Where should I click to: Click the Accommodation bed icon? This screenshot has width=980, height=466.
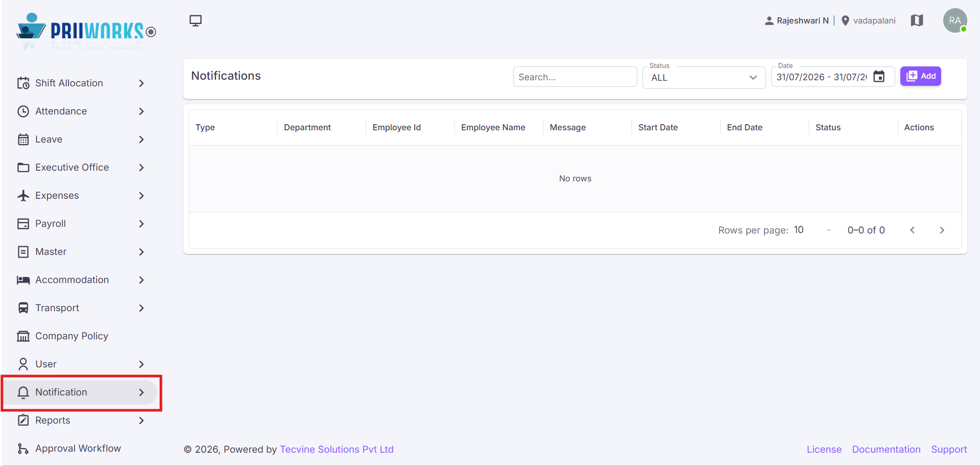(23, 279)
